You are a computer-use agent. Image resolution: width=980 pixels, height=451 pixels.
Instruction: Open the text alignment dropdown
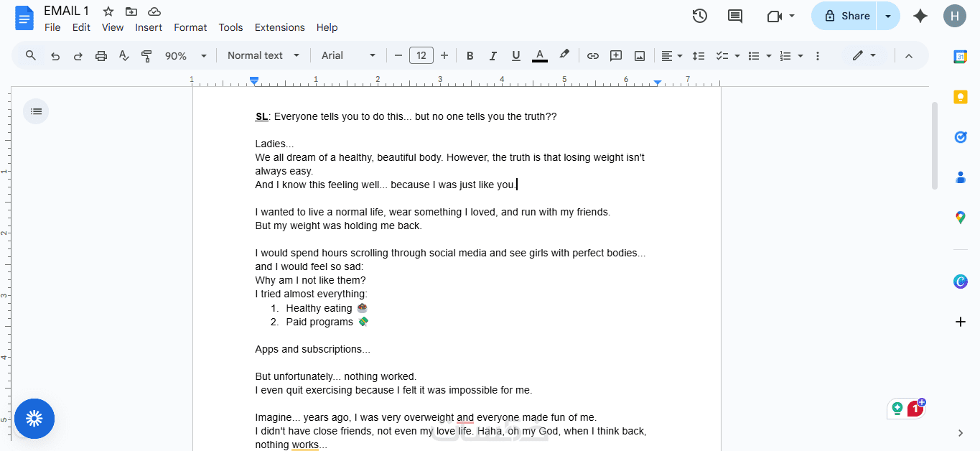pos(672,55)
